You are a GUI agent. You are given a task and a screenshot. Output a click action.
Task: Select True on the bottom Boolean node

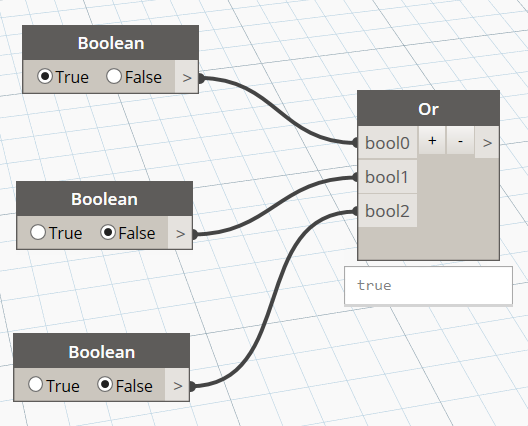point(35,384)
